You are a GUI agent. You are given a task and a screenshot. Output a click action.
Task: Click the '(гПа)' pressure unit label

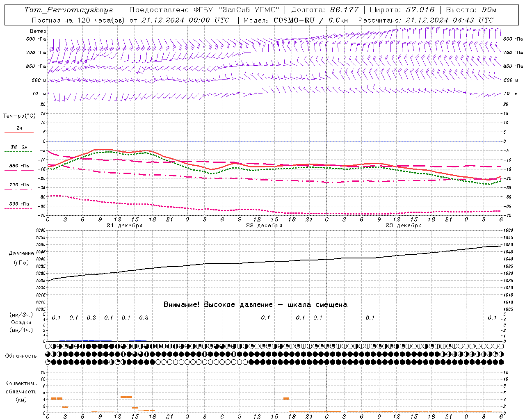pyautogui.click(x=21, y=263)
